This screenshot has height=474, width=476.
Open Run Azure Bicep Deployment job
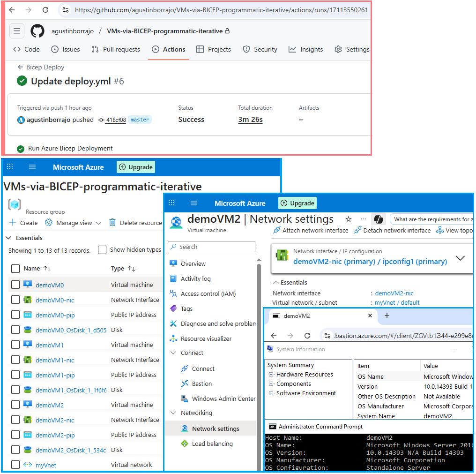pyautogui.click(x=70, y=148)
